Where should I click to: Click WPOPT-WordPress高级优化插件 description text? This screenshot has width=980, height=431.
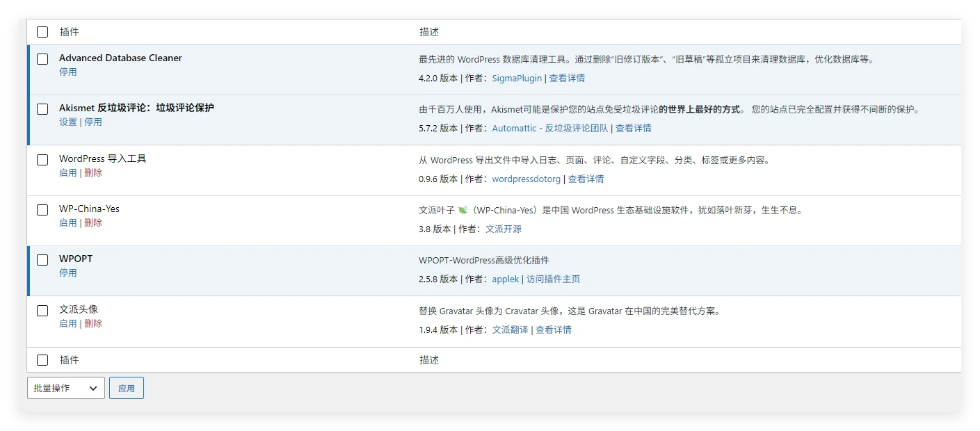(484, 260)
